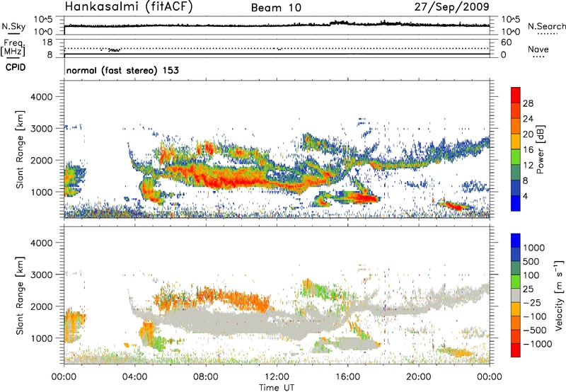Click the dotted line sample under 'Nave'

[x=539, y=57]
